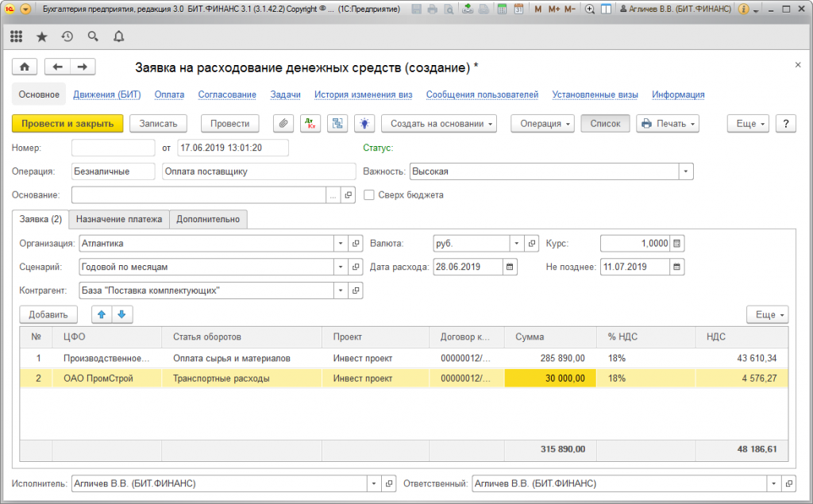813x504 pixels.
Task: Click the notifications bell icon
Action: (x=118, y=37)
